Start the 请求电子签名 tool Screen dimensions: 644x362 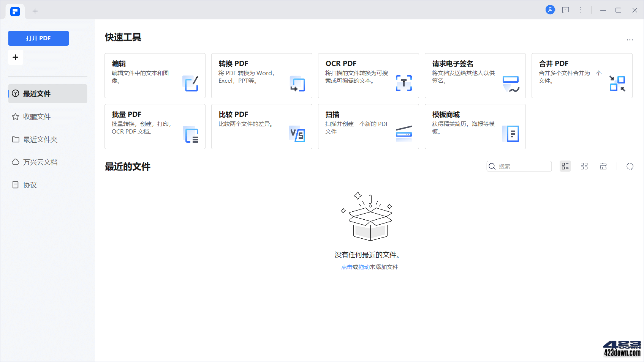(x=475, y=76)
